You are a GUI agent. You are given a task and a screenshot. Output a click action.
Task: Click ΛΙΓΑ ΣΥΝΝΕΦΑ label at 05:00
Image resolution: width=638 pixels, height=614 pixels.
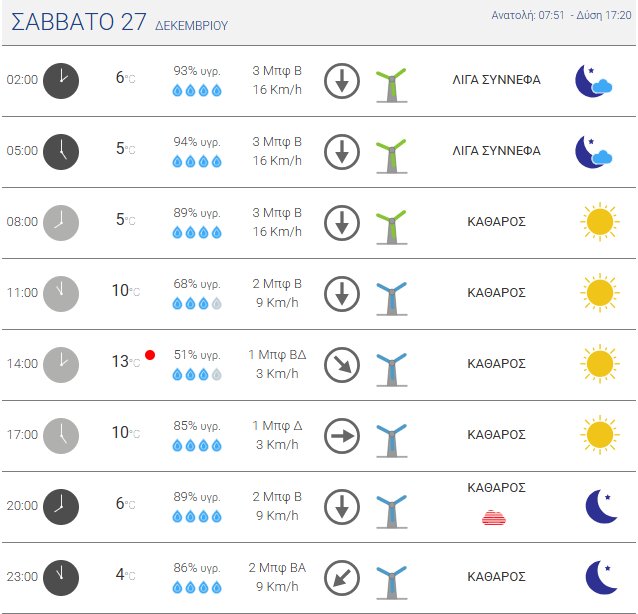click(x=496, y=151)
